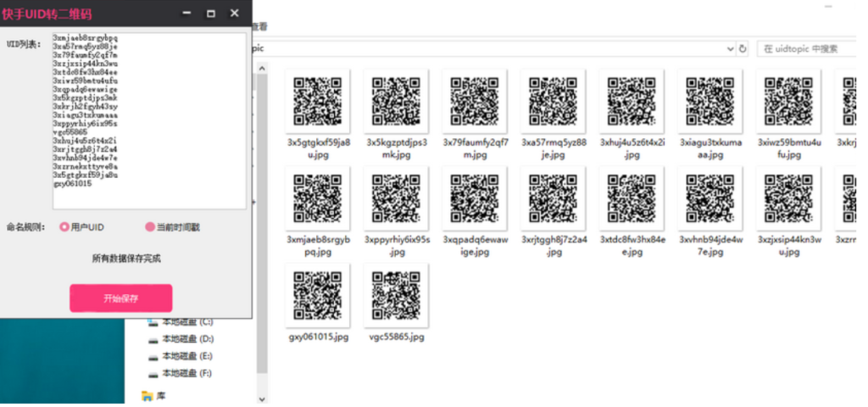
Task: Open 本地磁盘 (D:) drive in sidebar
Action: 186,339
